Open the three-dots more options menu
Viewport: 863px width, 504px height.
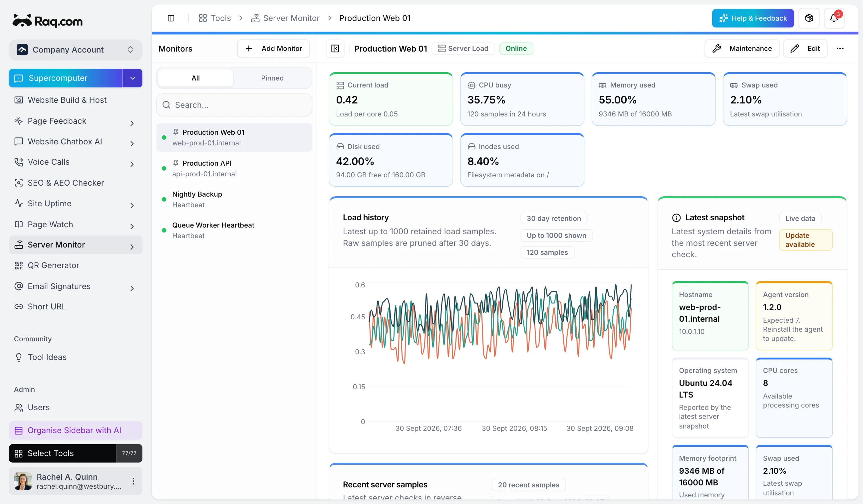840,49
